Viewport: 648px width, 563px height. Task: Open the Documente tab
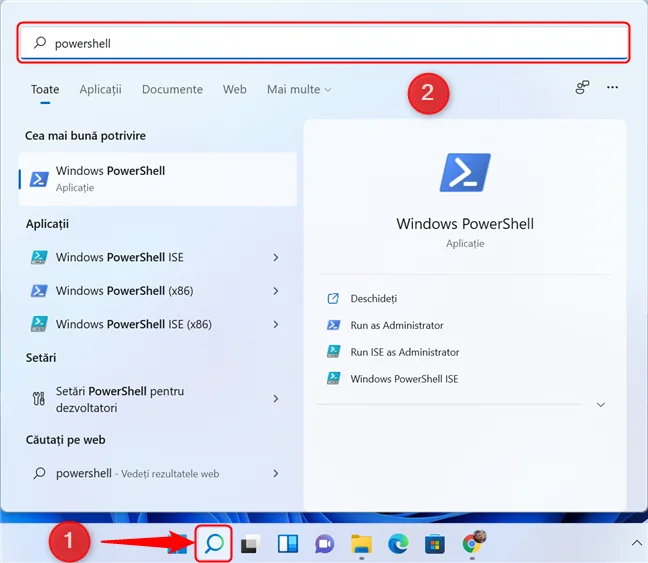[x=172, y=90]
